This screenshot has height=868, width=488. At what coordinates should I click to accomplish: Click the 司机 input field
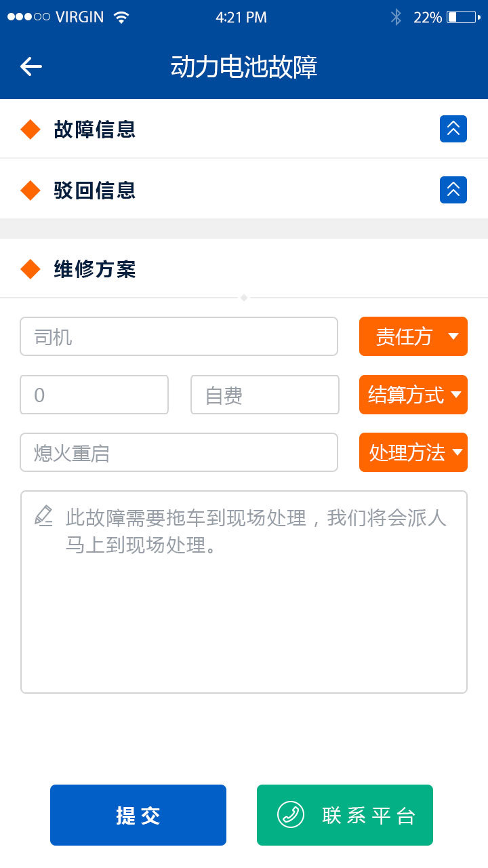tap(179, 336)
